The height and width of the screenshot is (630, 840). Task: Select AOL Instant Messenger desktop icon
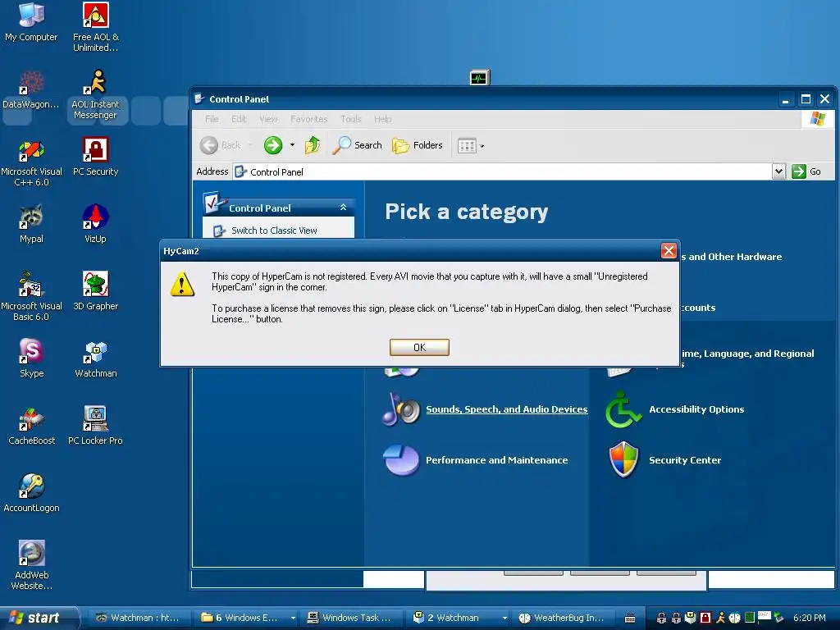pyautogui.click(x=95, y=95)
